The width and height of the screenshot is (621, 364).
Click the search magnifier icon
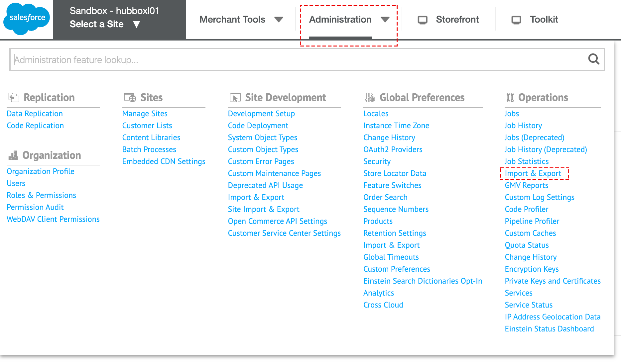pyautogui.click(x=594, y=59)
